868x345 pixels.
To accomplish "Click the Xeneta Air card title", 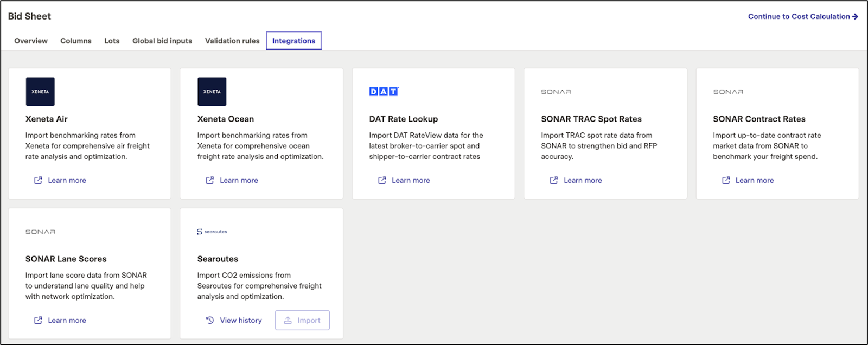I will click(x=47, y=119).
